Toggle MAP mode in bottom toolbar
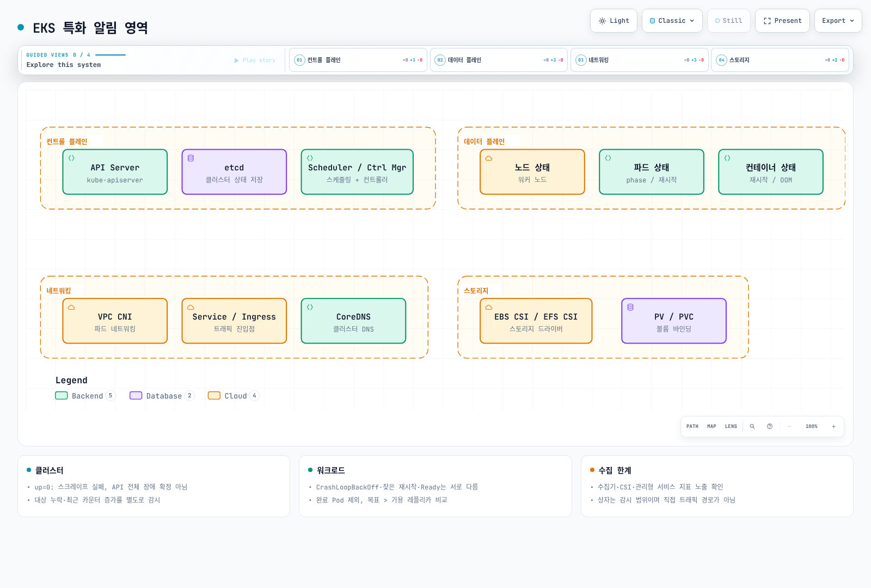Viewport: 871px width, 588px height. point(711,426)
